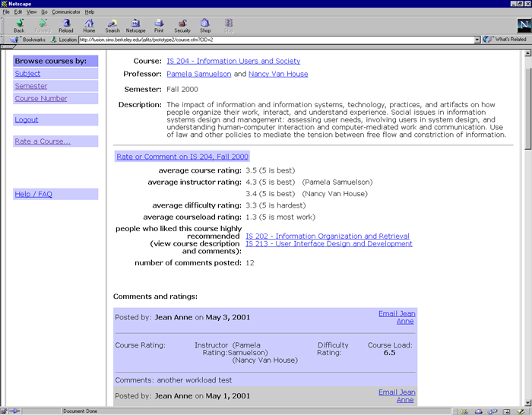The width and height of the screenshot is (532, 416).
Task: Click into the Location URL field
Action: (x=276, y=40)
